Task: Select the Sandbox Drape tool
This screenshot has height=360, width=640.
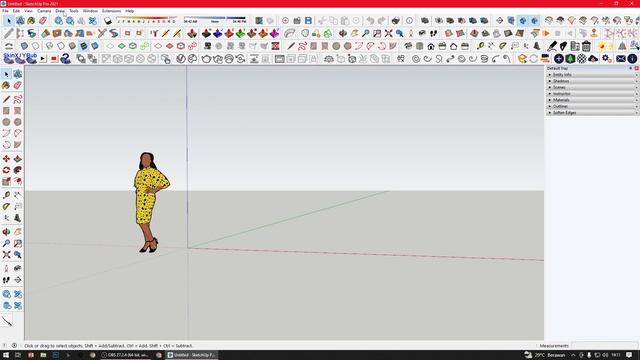Action: tap(497, 33)
